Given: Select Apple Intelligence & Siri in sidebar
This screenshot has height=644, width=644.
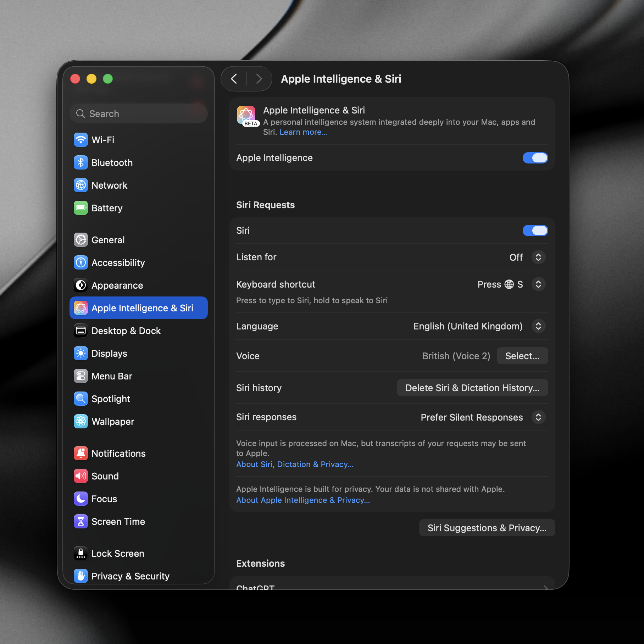Looking at the screenshot, I should tap(139, 308).
